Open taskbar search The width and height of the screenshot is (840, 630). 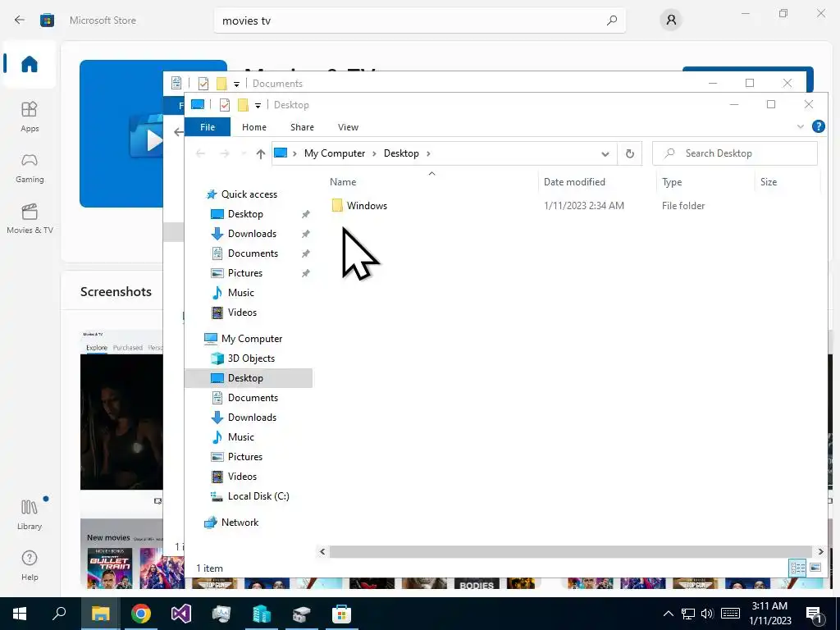(59, 614)
